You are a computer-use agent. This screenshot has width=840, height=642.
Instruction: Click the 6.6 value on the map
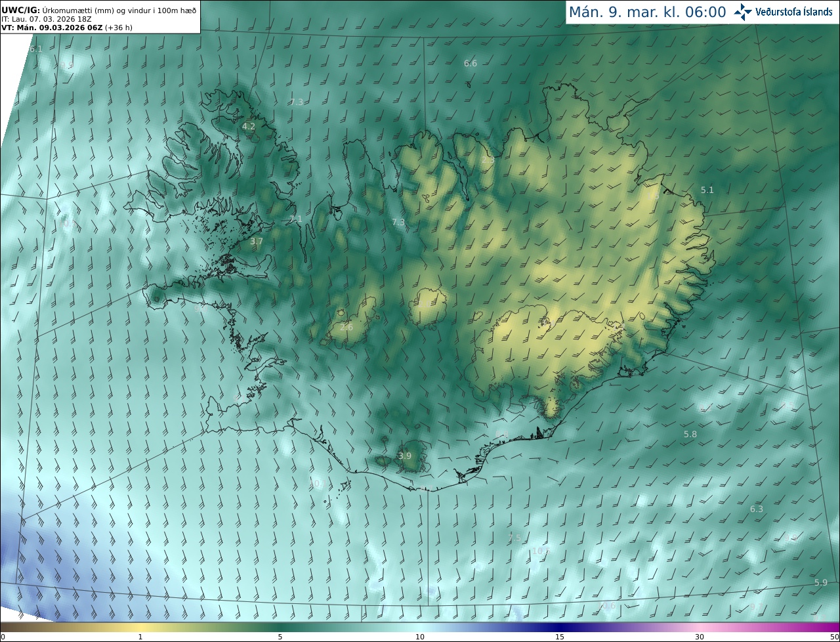471,63
